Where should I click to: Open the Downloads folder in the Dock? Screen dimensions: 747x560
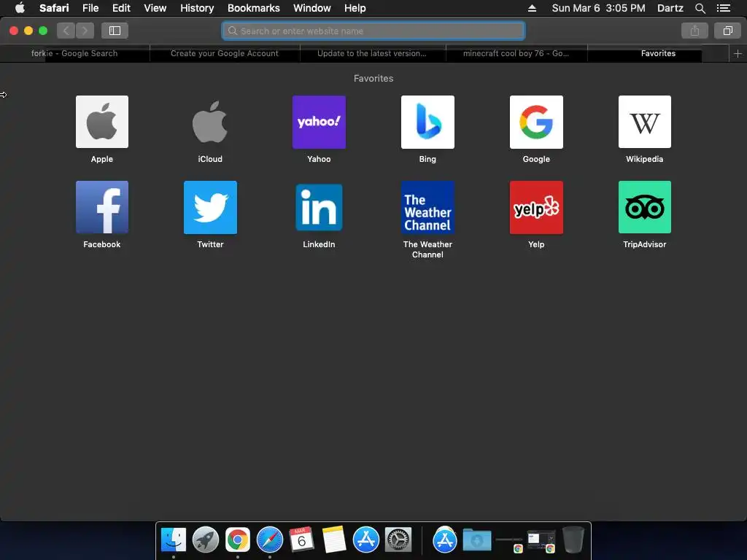tap(477, 540)
